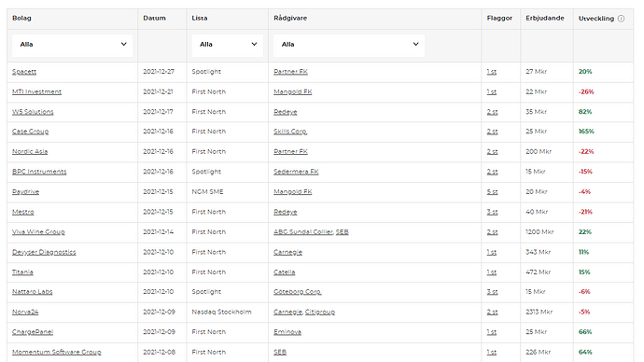Click the Catella advisor link

coord(285,272)
